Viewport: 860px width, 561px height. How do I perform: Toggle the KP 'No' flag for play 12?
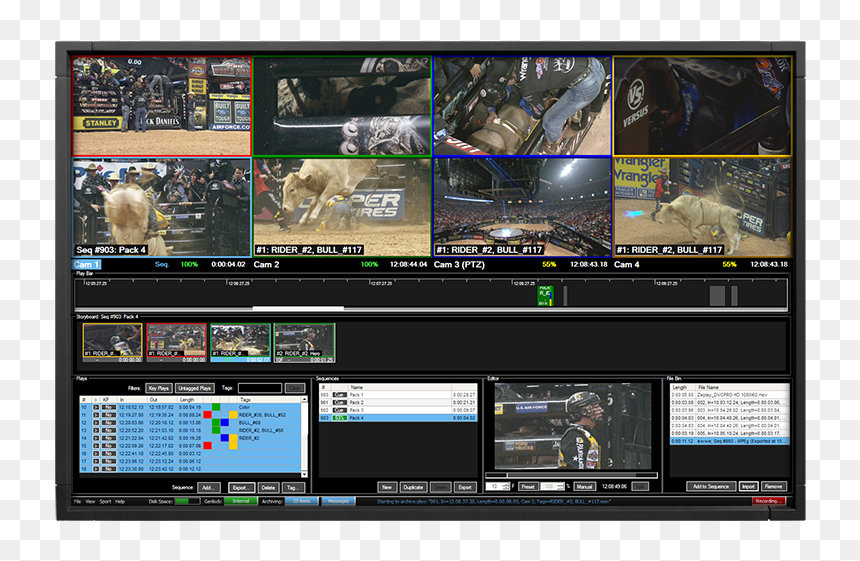(x=109, y=423)
